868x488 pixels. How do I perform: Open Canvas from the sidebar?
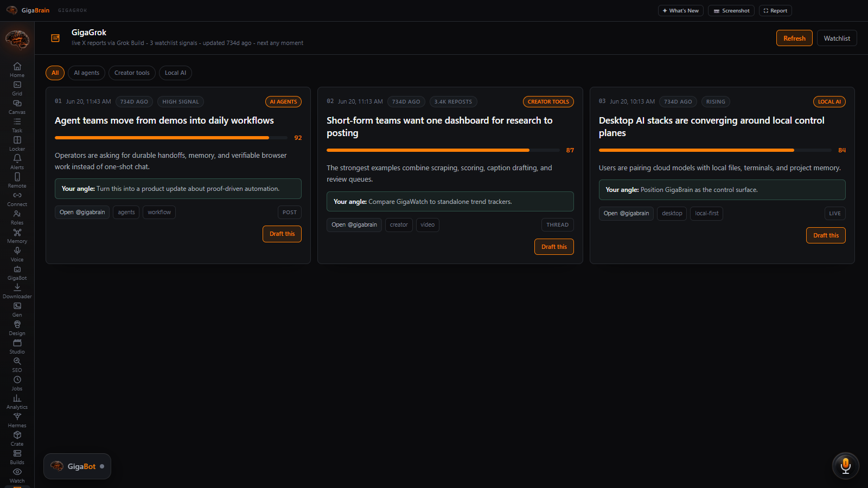click(17, 106)
